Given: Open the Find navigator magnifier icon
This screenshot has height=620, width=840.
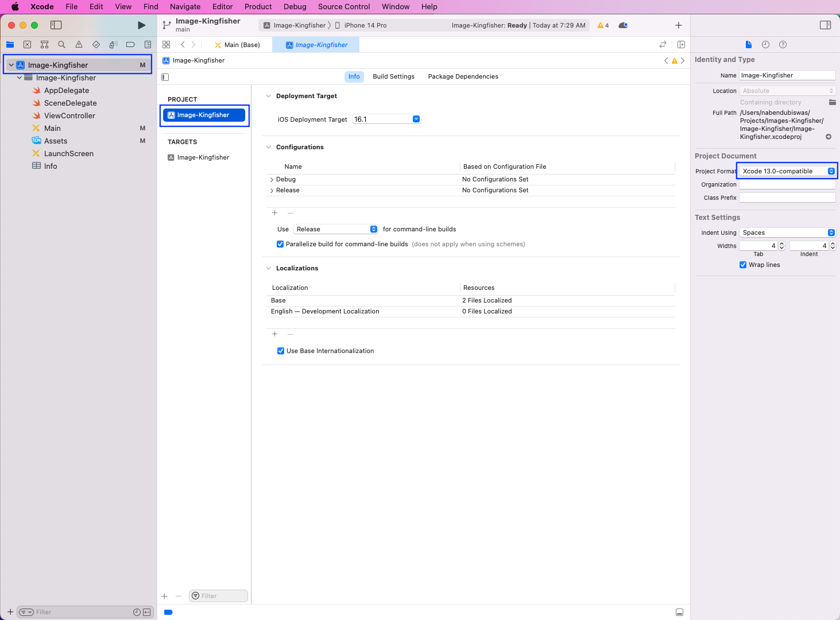Looking at the screenshot, I should tap(61, 45).
